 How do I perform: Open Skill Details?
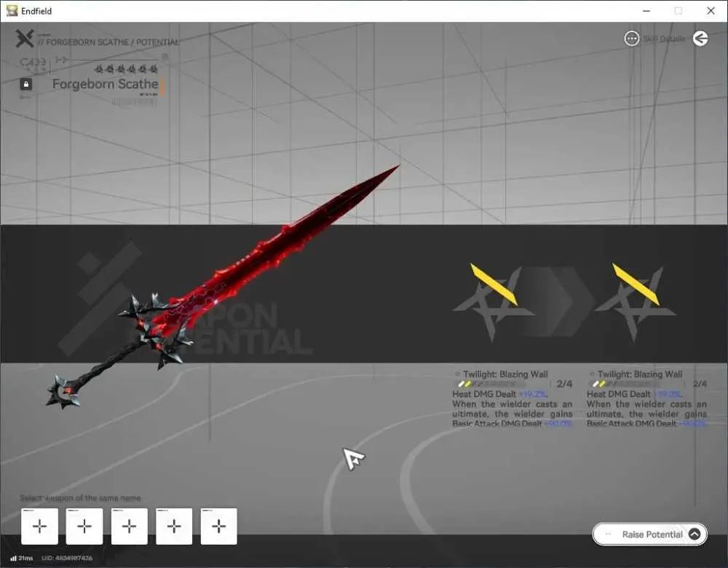coord(654,39)
